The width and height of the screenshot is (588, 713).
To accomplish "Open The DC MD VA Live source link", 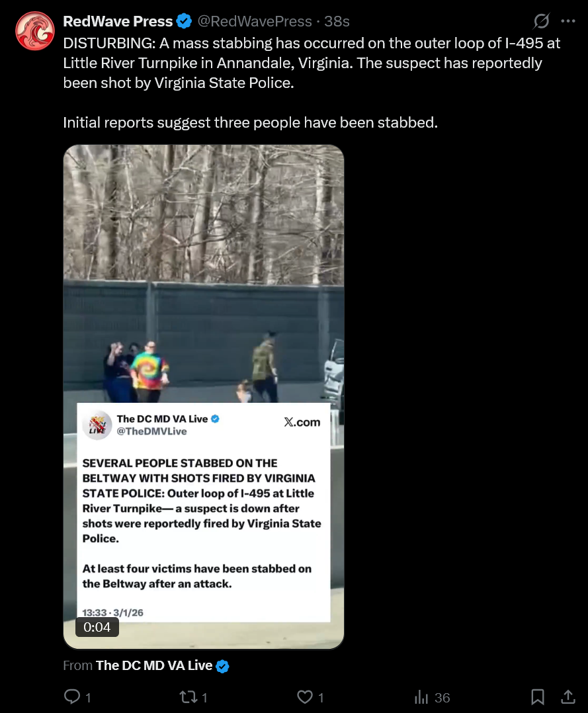I will [x=154, y=665].
